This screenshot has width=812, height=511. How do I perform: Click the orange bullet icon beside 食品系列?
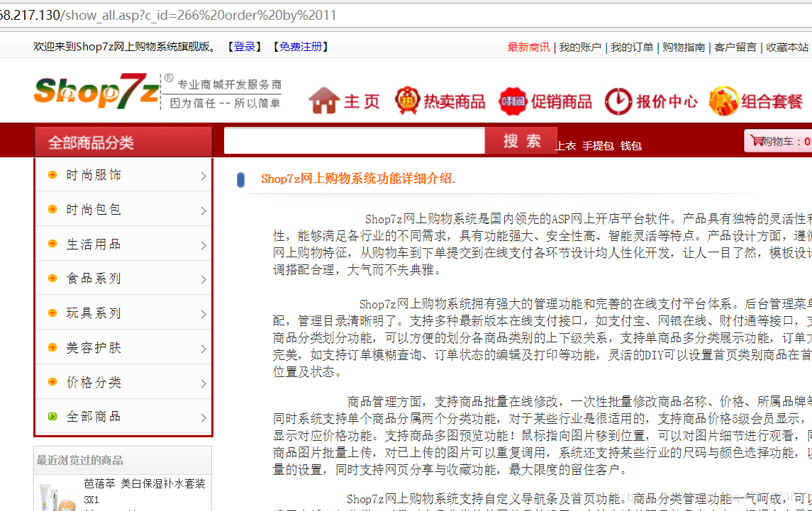tap(52, 279)
